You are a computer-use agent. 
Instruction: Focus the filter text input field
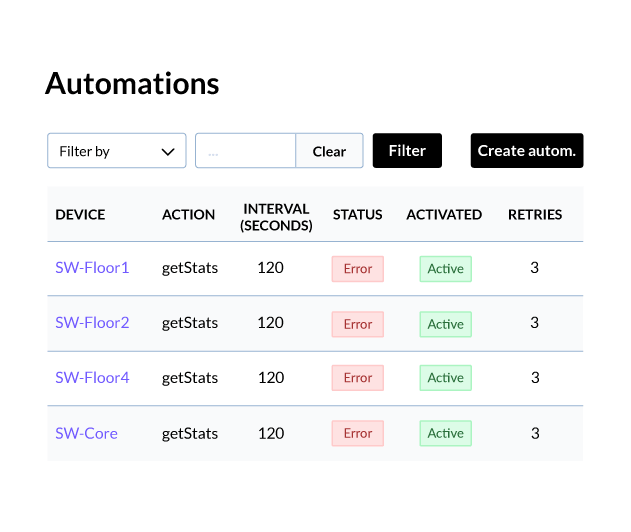pyautogui.click(x=245, y=151)
